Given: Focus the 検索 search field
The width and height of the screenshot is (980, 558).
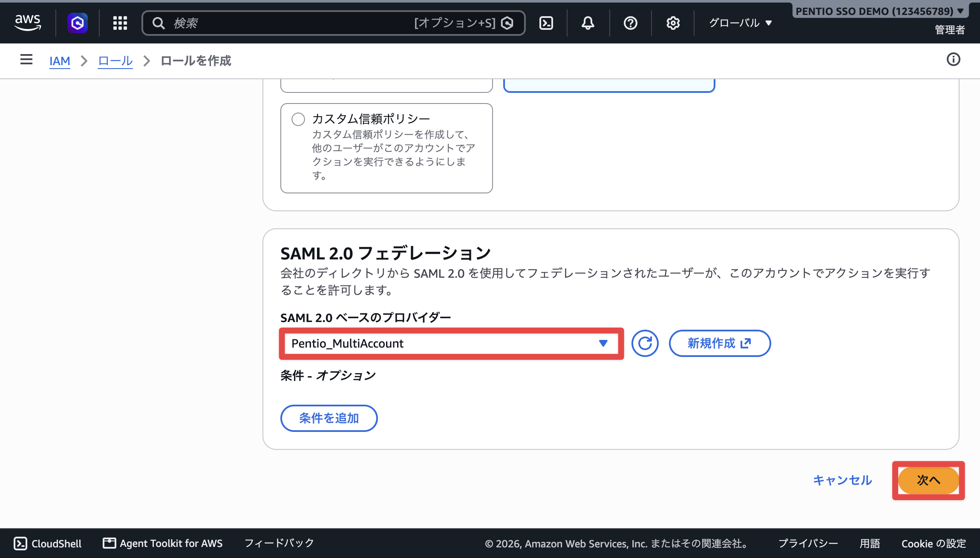Looking at the screenshot, I should point(334,23).
